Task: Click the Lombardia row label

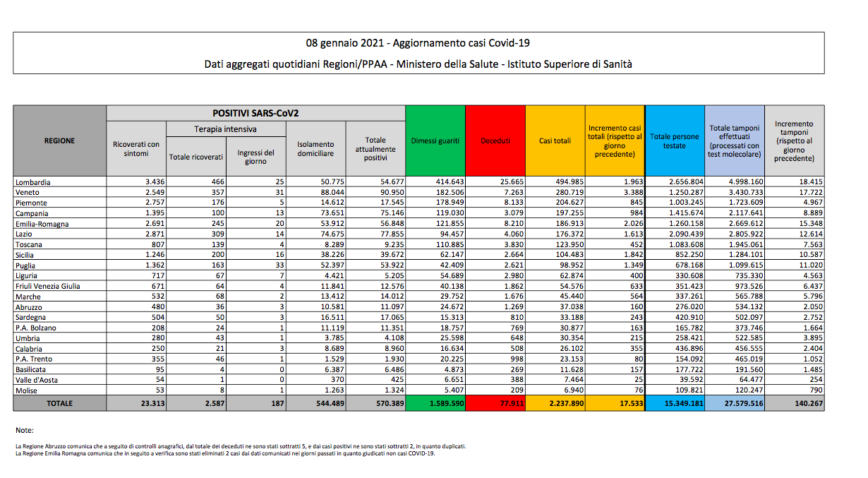Action: (33, 182)
